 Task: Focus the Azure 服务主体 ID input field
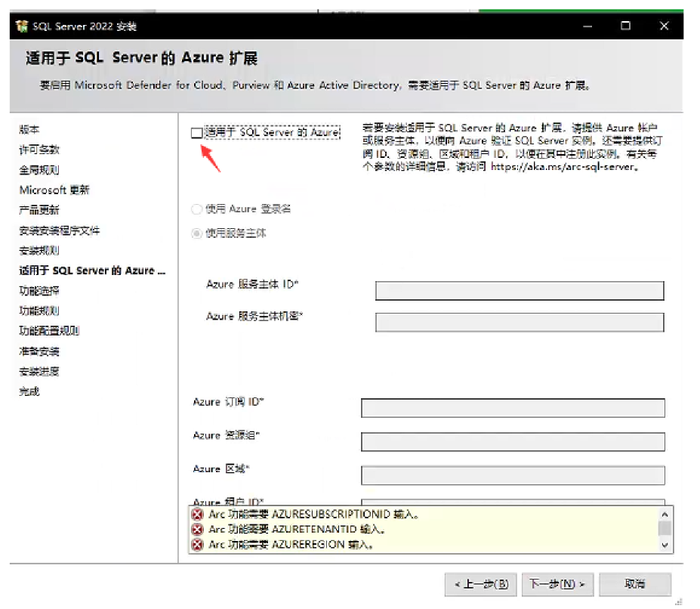tap(519, 292)
